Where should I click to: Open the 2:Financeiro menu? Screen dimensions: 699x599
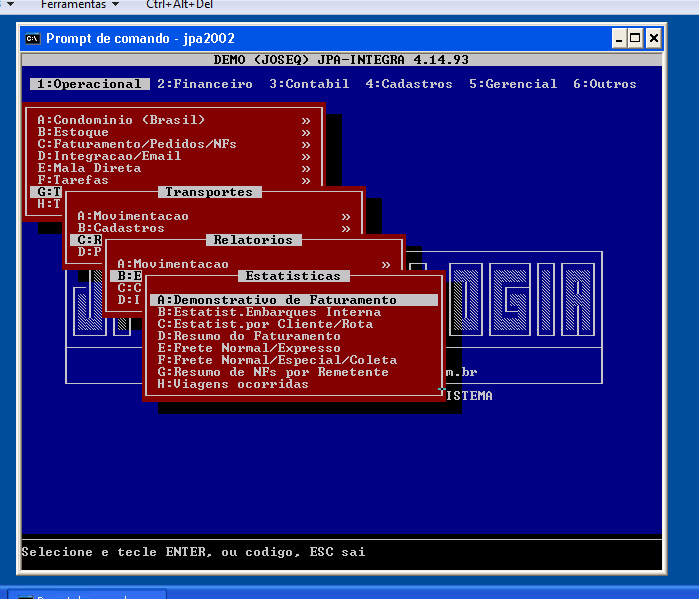pyautogui.click(x=205, y=84)
